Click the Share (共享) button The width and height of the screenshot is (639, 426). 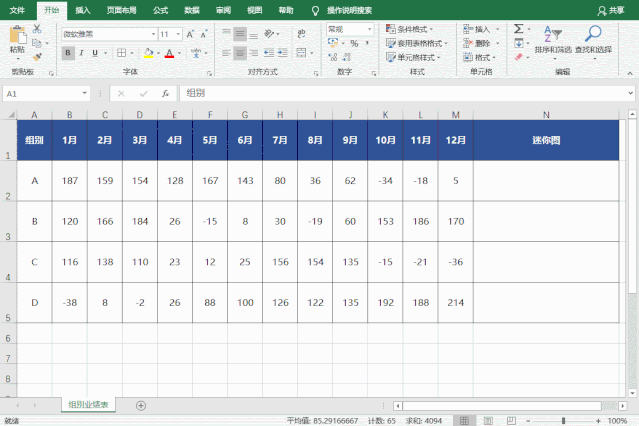(621, 9)
